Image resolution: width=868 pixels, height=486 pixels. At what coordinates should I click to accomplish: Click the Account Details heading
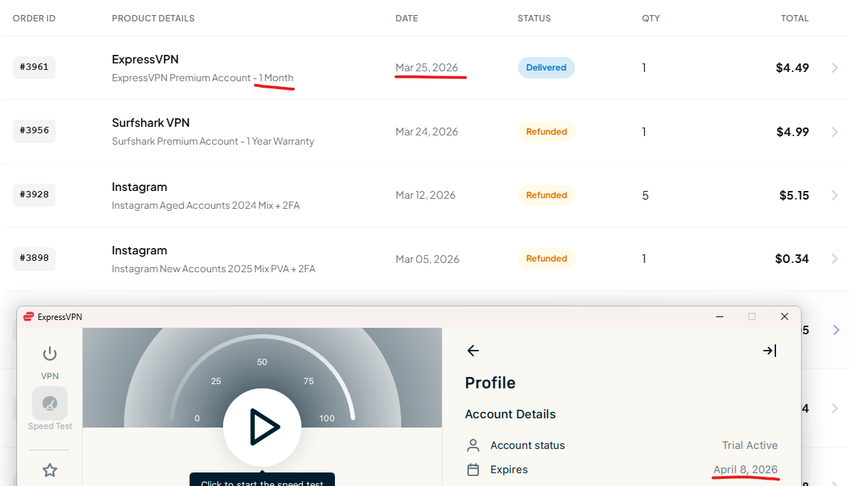tap(510, 414)
